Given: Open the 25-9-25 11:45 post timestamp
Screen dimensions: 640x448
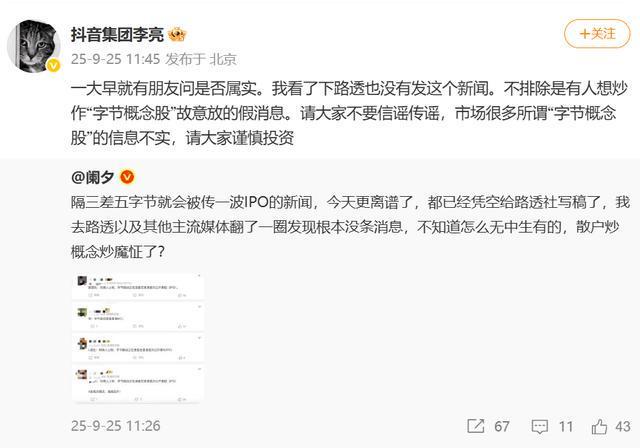Looking at the screenshot, I should point(116,59).
